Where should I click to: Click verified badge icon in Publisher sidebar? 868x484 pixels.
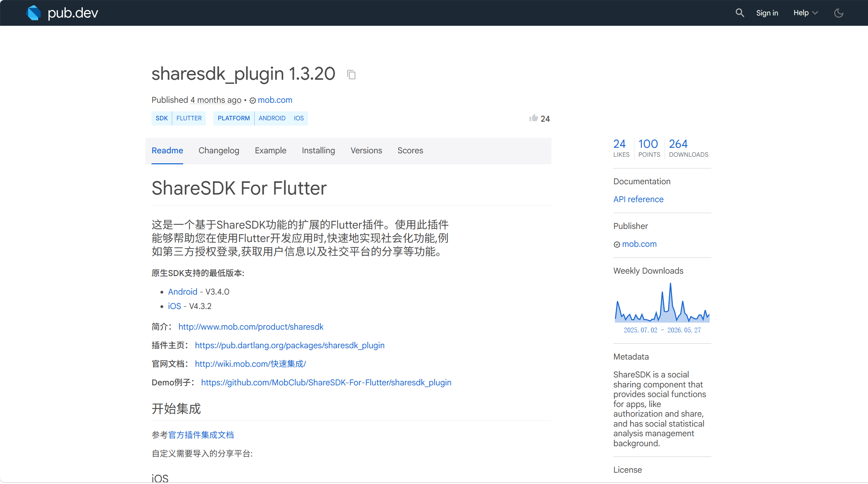point(617,244)
